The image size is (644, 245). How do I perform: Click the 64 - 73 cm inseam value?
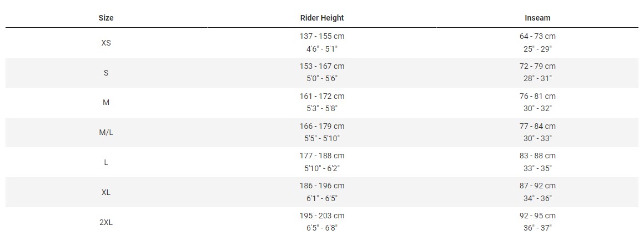point(537,36)
